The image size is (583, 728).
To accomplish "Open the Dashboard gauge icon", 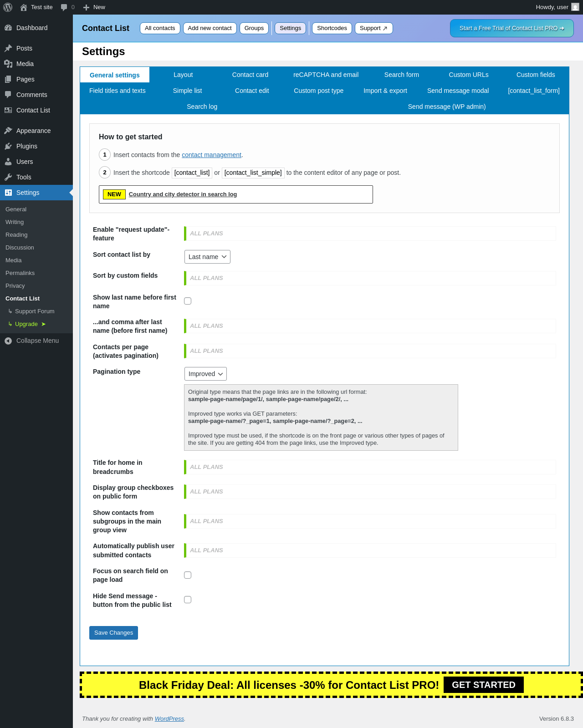I will [x=8, y=28].
